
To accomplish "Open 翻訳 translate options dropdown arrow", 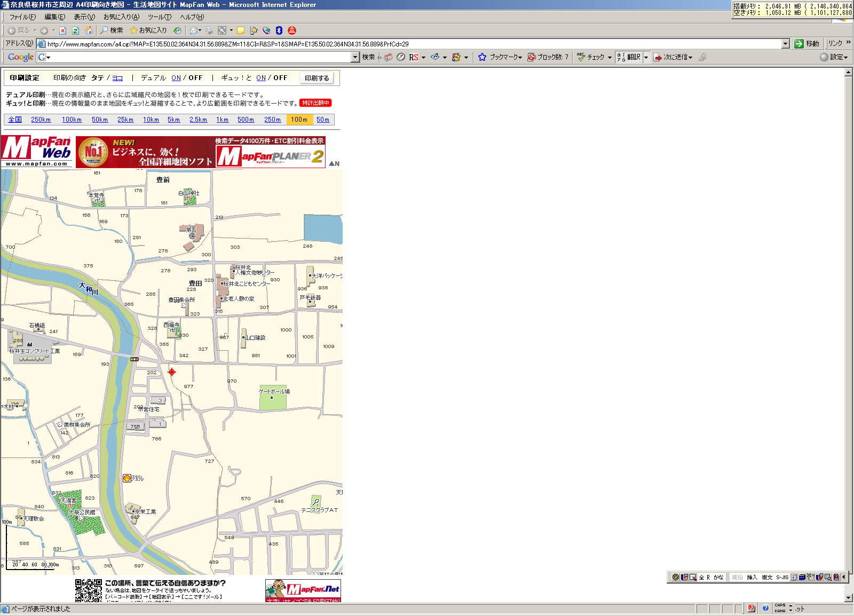I will coord(646,57).
